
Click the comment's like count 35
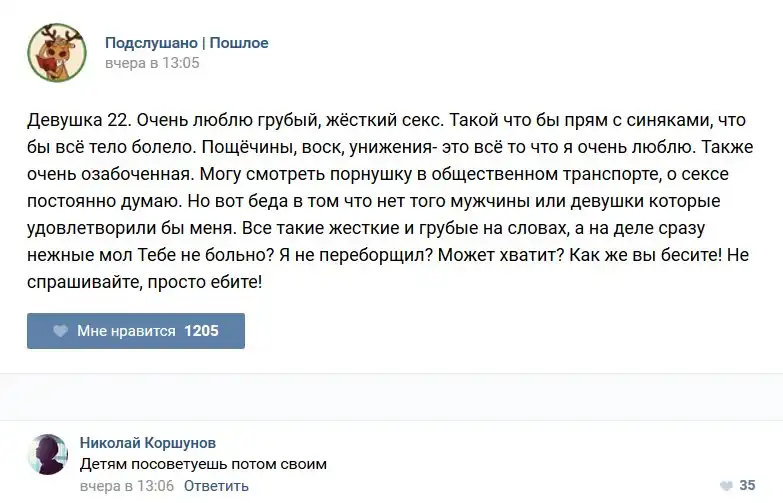pyautogui.click(x=747, y=486)
